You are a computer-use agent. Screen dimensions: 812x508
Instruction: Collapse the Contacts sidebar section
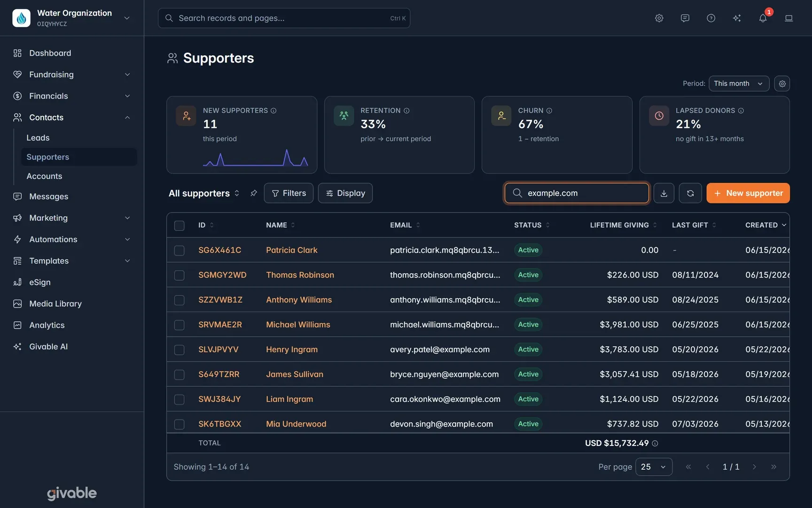(x=72, y=118)
